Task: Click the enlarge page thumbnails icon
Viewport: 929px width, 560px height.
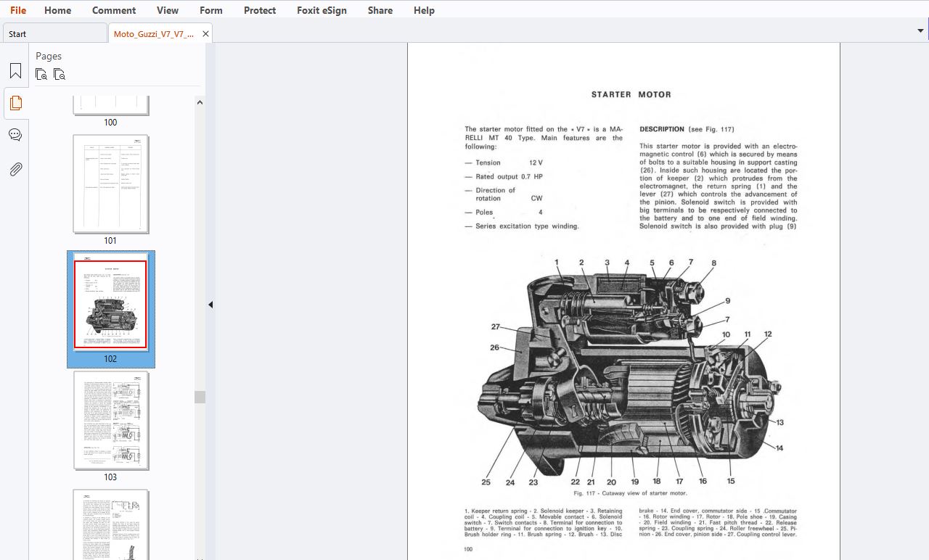Action: [x=41, y=74]
